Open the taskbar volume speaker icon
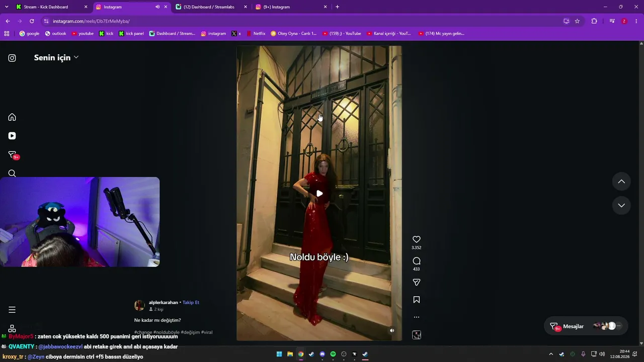Image resolution: width=644 pixels, height=362 pixels. pos(602,354)
